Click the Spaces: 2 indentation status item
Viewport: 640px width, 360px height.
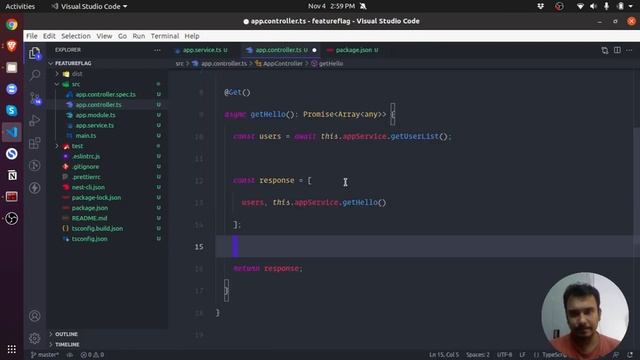478,355
